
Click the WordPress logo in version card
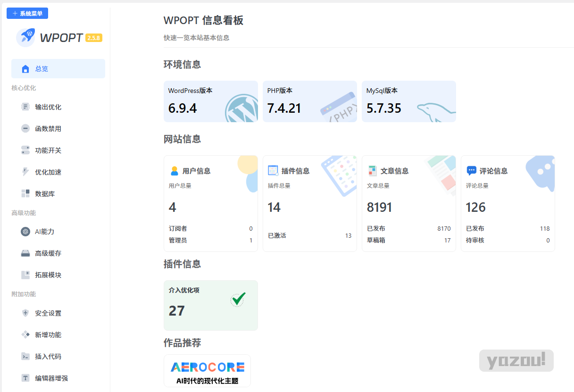[241, 108]
